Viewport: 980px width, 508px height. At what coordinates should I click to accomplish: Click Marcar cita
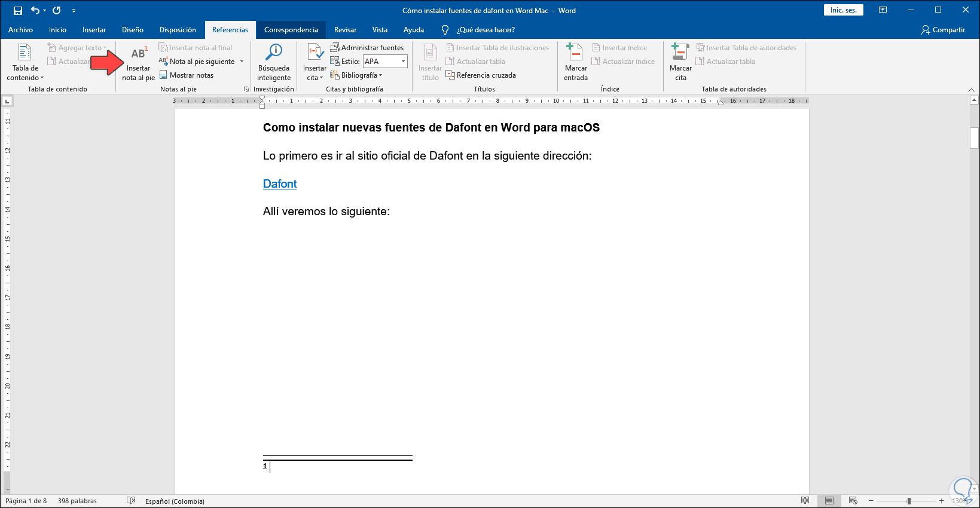pyautogui.click(x=680, y=62)
